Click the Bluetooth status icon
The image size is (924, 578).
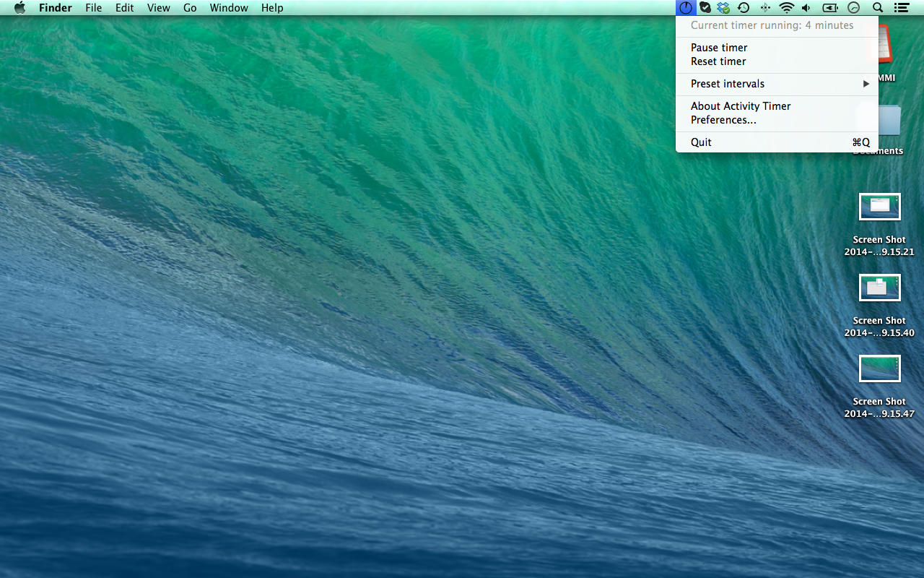[765, 8]
